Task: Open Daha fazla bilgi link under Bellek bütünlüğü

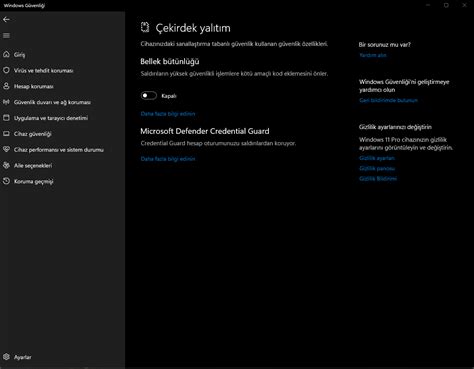Action: [x=168, y=114]
